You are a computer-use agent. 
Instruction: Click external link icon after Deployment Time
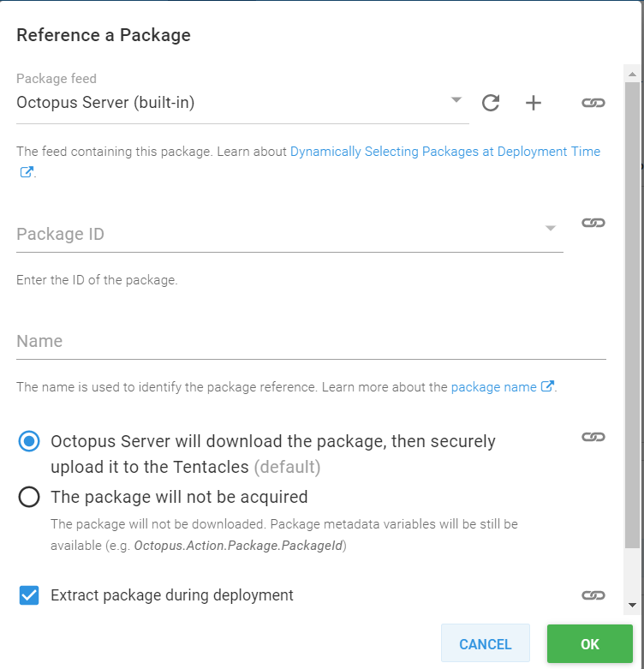27,171
